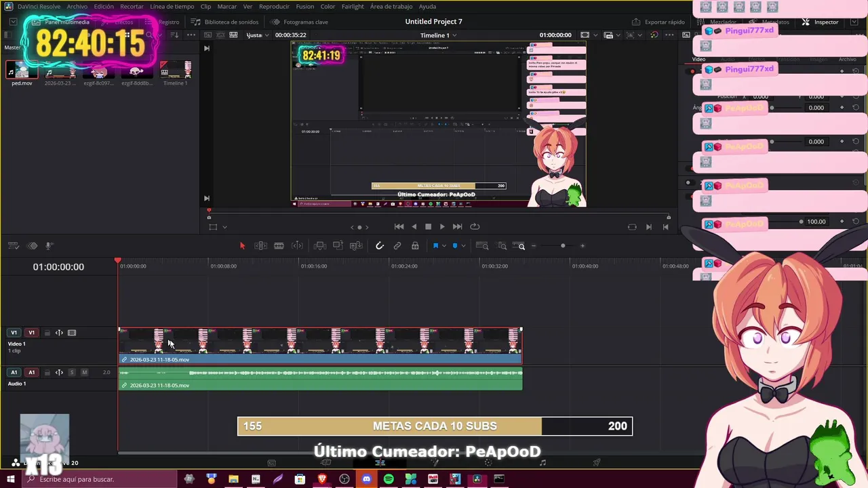
Task: Open Biblioteca de sonidos panel
Action: pyautogui.click(x=224, y=22)
